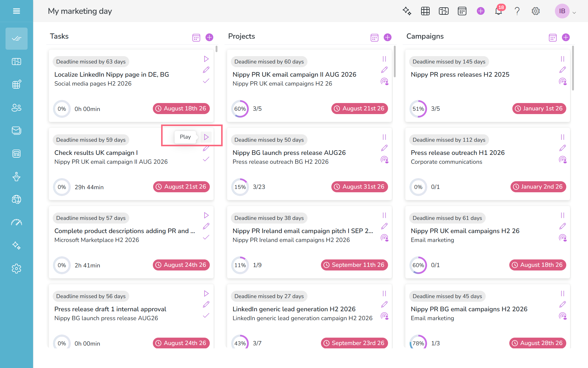The width and height of the screenshot is (588, 368).
Task: Open the January 2nd 26 deadline date picker
Action: coord(538,187)
